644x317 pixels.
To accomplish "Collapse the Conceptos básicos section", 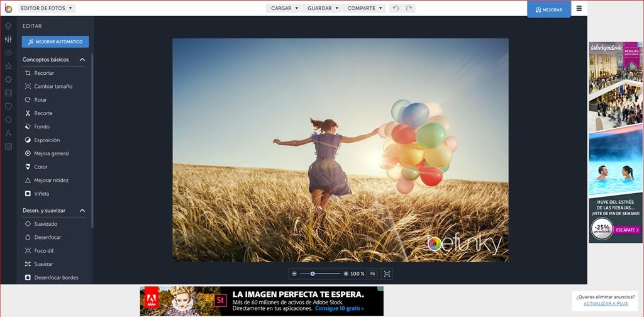I will (82, 60).
